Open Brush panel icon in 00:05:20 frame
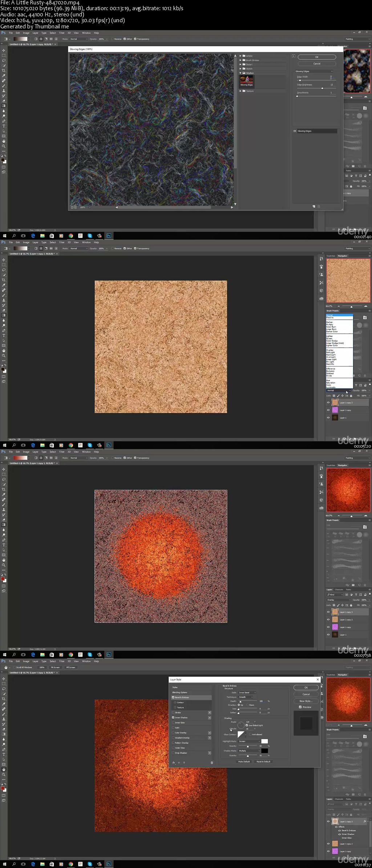Viewport: 372px width, 868px height. (x=321, y=267)
